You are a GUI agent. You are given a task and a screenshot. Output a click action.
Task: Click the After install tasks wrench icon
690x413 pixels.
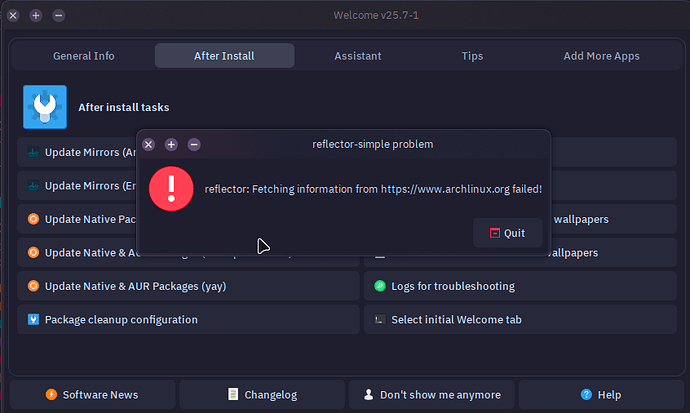pos(45,107)
